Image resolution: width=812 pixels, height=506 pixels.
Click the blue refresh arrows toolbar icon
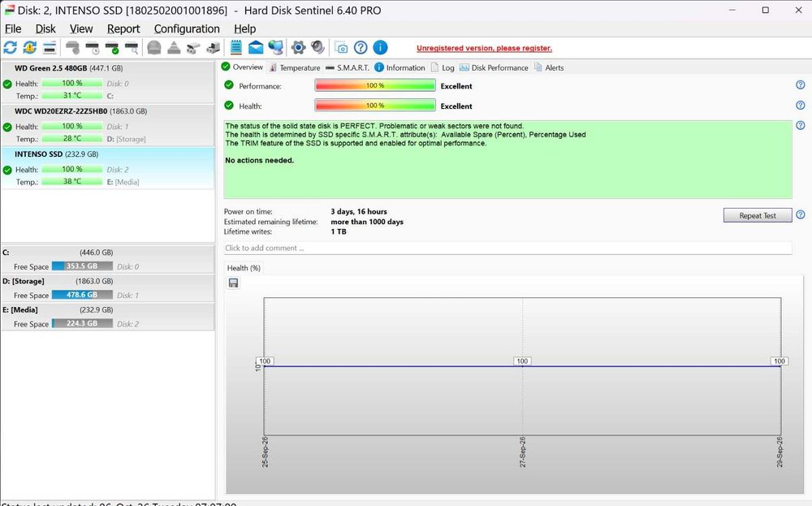pyautogui.click(x=11, y=48)
